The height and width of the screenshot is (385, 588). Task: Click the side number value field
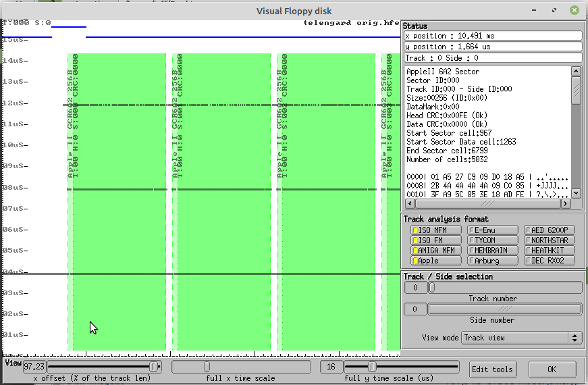click(415, 309)
